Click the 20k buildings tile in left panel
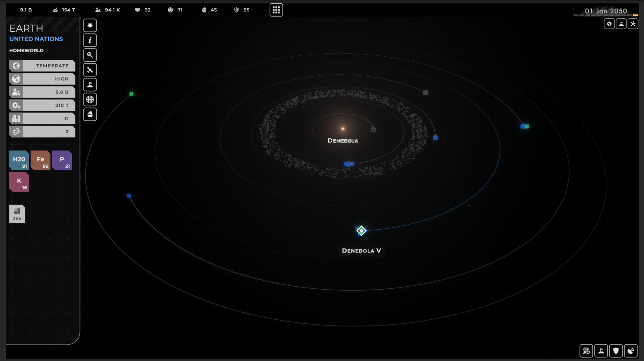This screenshot has width=644, height=361. (x=17, y=214)
